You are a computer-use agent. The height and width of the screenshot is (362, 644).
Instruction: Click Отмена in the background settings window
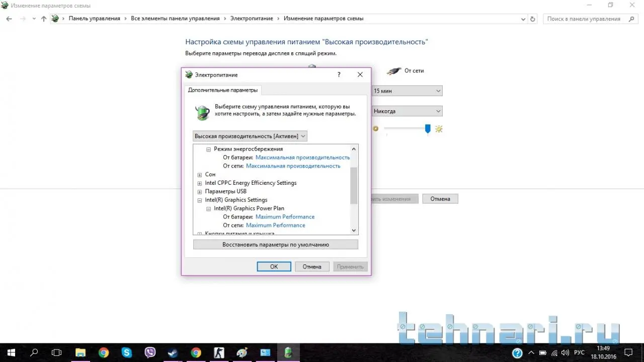point(440,199)
